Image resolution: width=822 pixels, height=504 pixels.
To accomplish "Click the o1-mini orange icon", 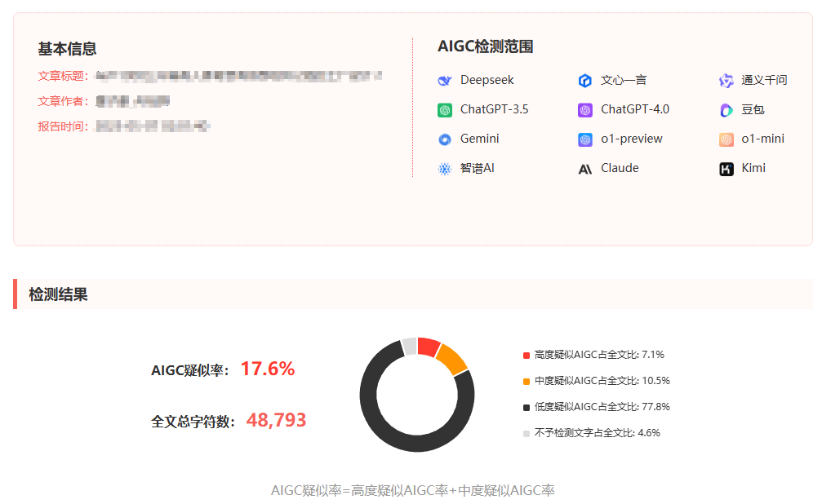I will pos(726,139).
